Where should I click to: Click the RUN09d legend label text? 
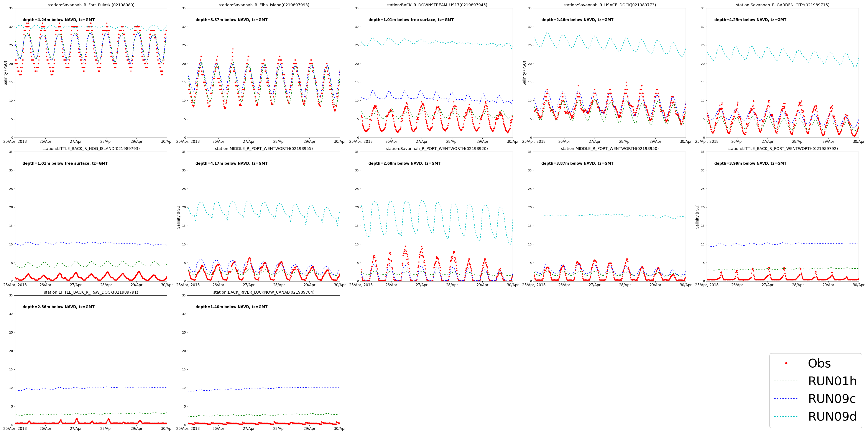[x=832, y=416]
